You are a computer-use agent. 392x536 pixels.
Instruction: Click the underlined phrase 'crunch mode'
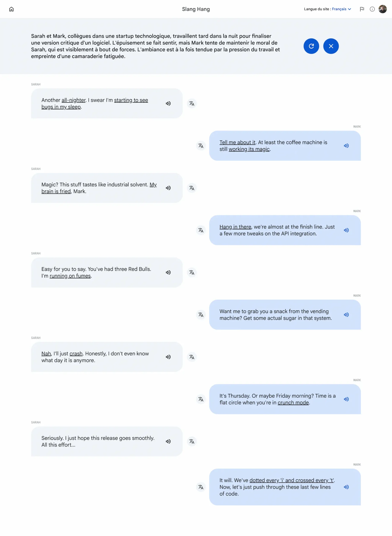click(293, 402)
